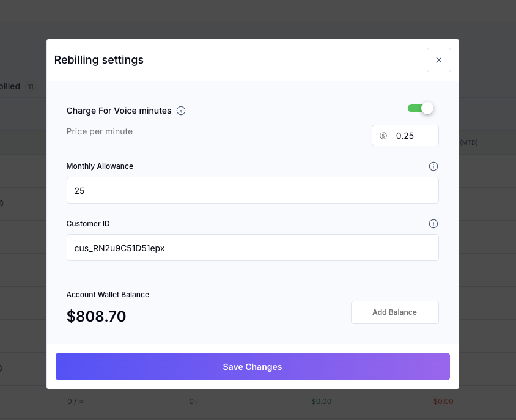Click the Monthly Allowance field showing 25

pyautogui.click(x=252, y=190)
